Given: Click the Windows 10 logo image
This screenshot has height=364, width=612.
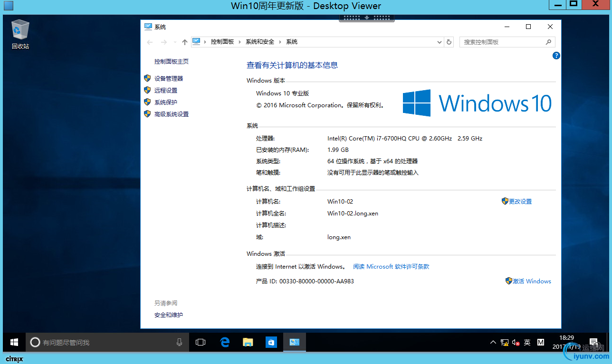Looking at the screenshot, I should pyautogui.click(x=477, y=103).
